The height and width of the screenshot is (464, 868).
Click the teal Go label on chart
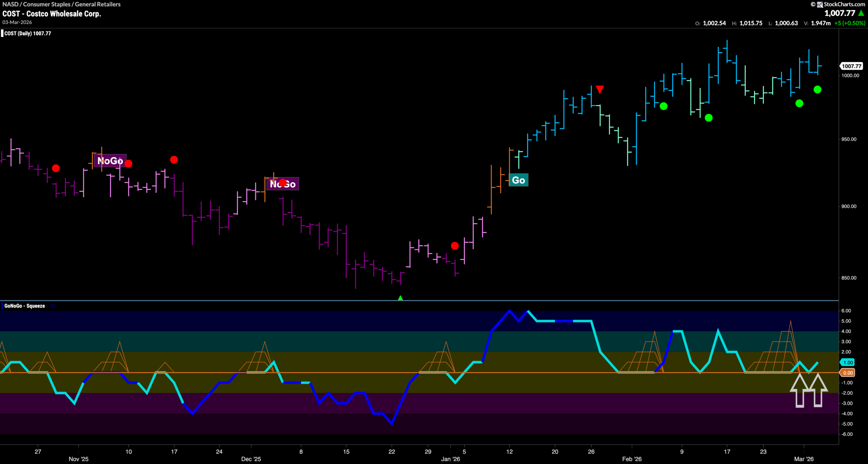tap(518, 180)
